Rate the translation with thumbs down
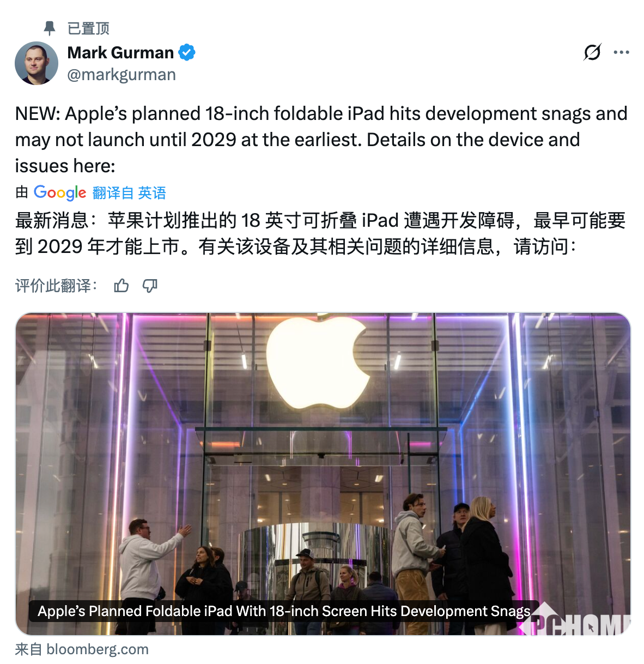 [150, 286]
